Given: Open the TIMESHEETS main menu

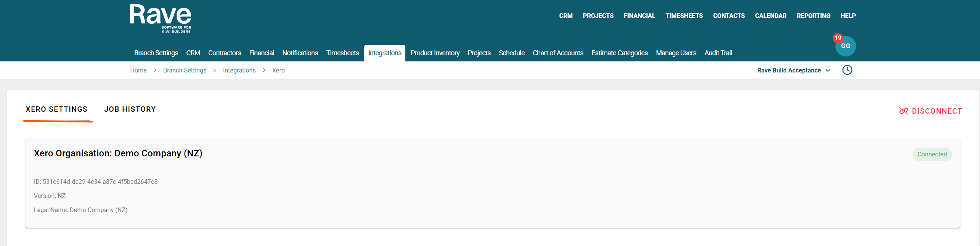Looking at the screenshot, I should 684,16.
